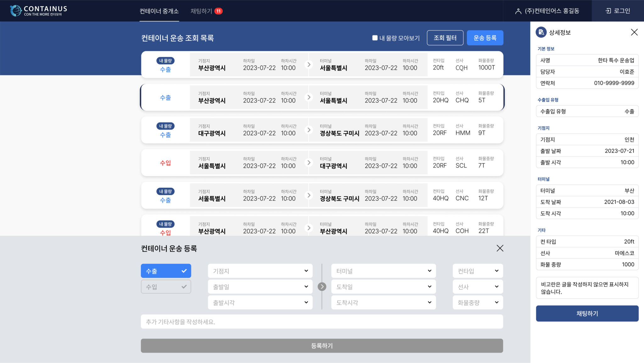Screen dimensions: 644x363
Task: Open the 기점지 dropdown
Action: (x=260, y=271)
